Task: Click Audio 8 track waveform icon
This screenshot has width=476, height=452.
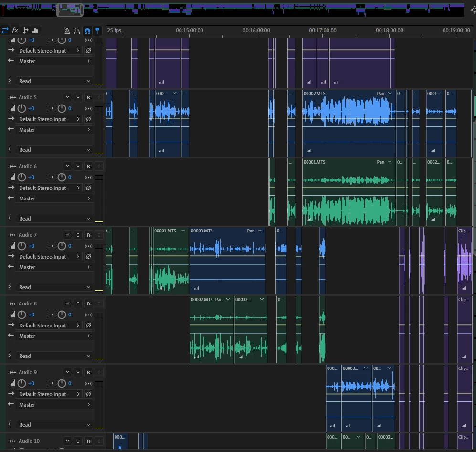Action: click(12, 304)
